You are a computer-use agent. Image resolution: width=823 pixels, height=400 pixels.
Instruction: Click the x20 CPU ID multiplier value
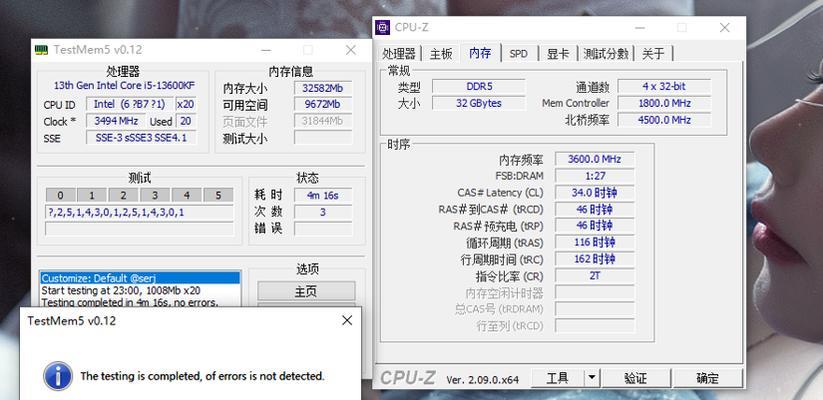tap(186, 104)
